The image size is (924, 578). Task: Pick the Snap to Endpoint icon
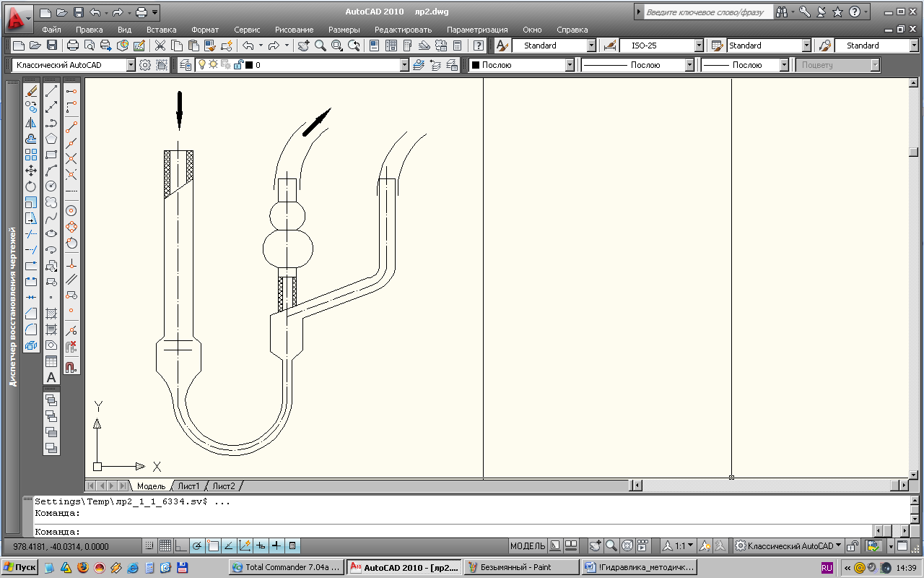(x=71, y=126)
